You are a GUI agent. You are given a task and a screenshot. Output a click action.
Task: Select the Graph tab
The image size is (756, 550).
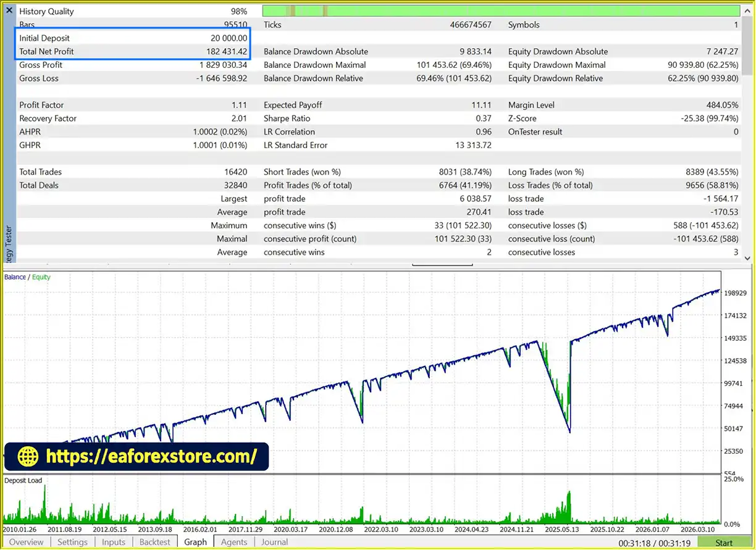(x=195, y=542)
